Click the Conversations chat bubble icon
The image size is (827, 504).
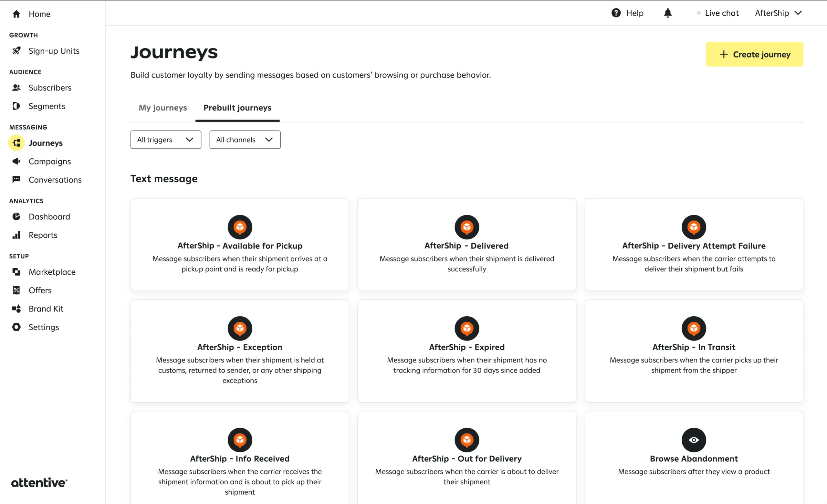16,180
